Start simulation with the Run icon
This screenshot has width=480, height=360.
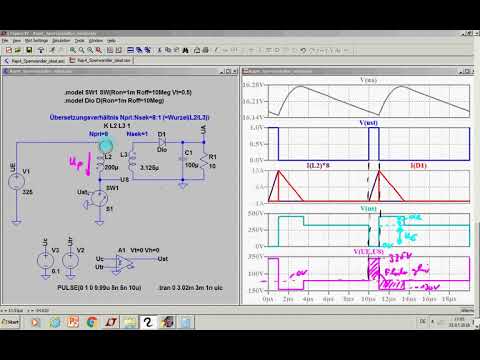[x=52, y=50]
